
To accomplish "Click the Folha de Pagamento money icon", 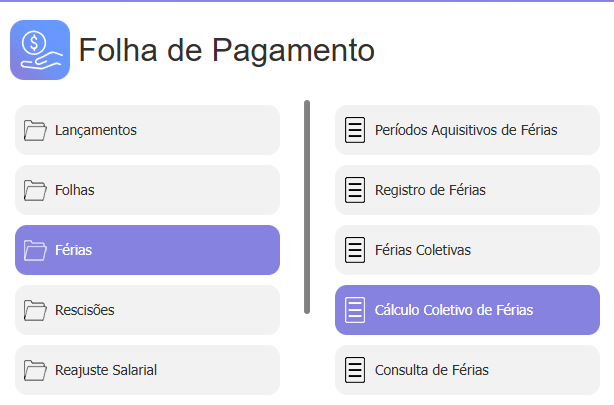I will [40, 49].
